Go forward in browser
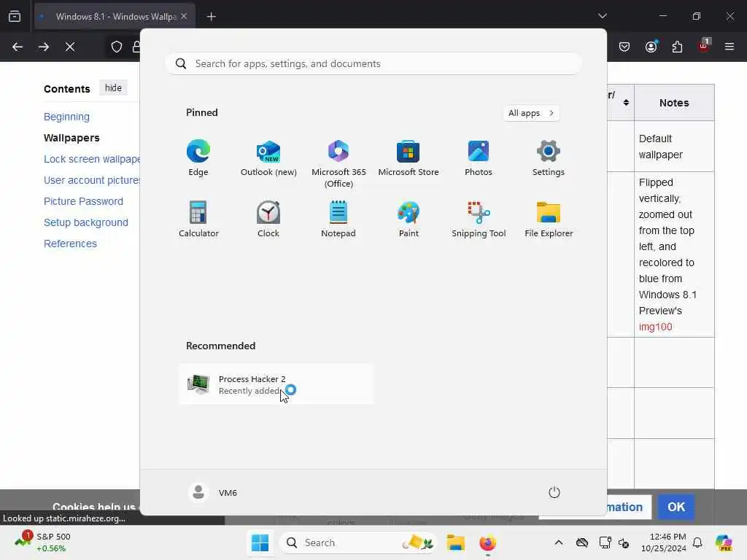Viewport: 747px width, 560px height. [44, 47]
